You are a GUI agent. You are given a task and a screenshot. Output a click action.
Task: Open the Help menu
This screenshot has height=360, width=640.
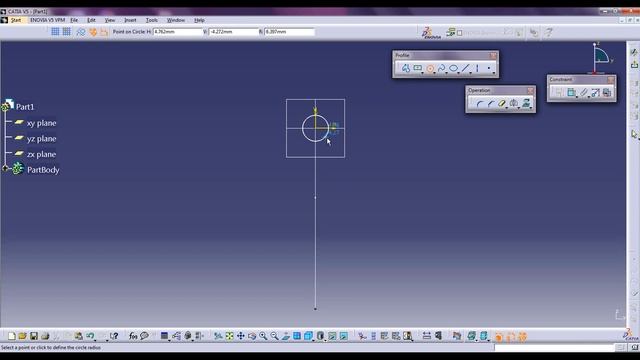pyautogui.click(x=199, y=20)
